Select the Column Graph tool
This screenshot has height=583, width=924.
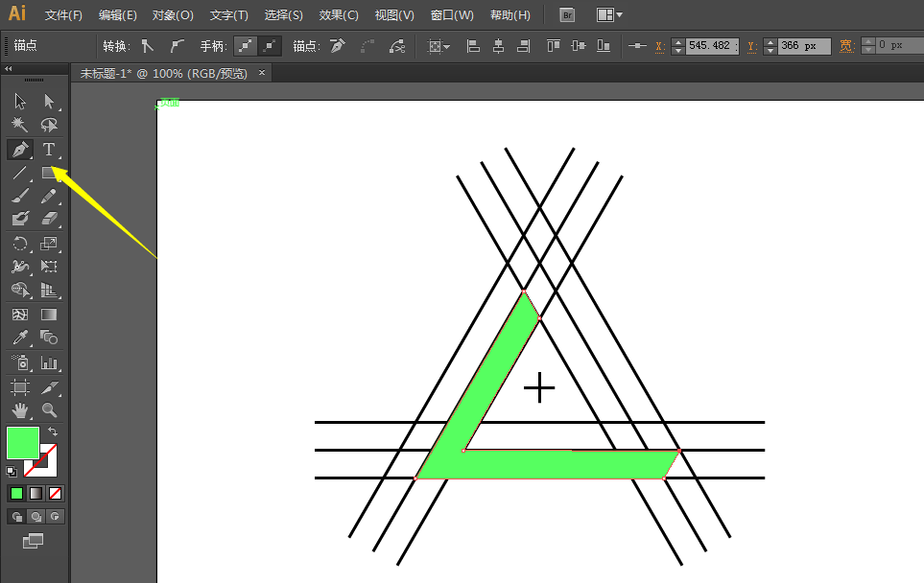pos(49,362)
